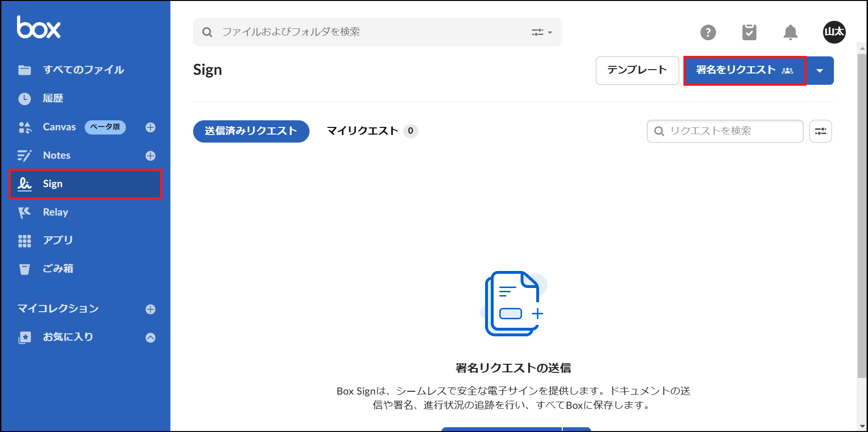This screenshot has width=868, height=432.
Task: Open the request filter options icon
Action: pos(820,131)
